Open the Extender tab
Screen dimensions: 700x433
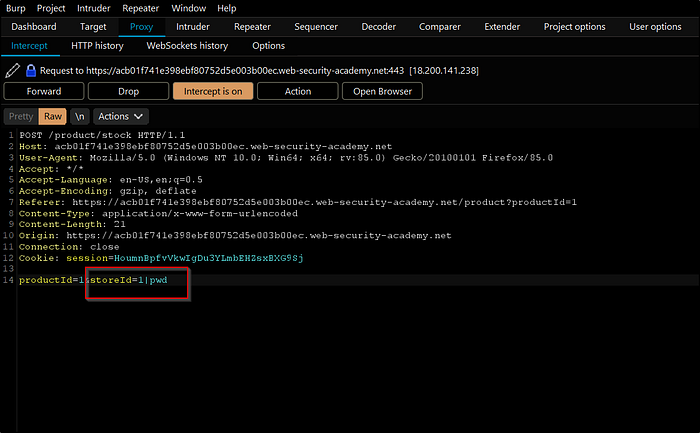tap(502, 27)
